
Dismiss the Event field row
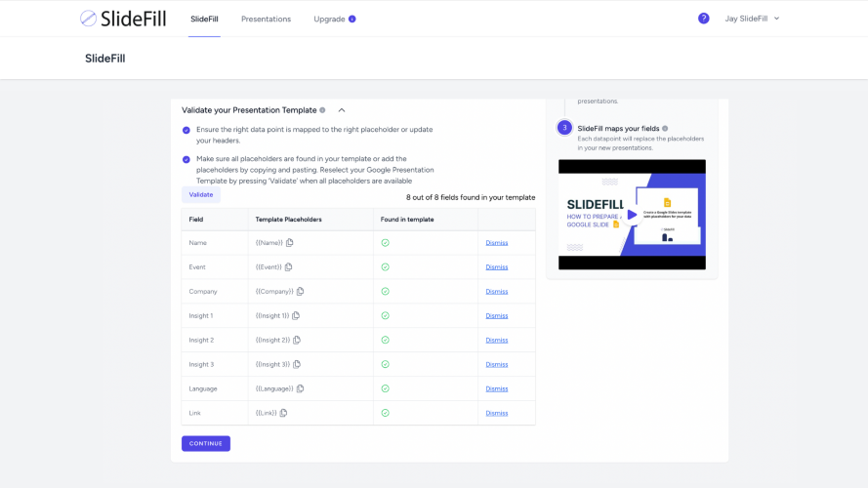tap(497, 266)
